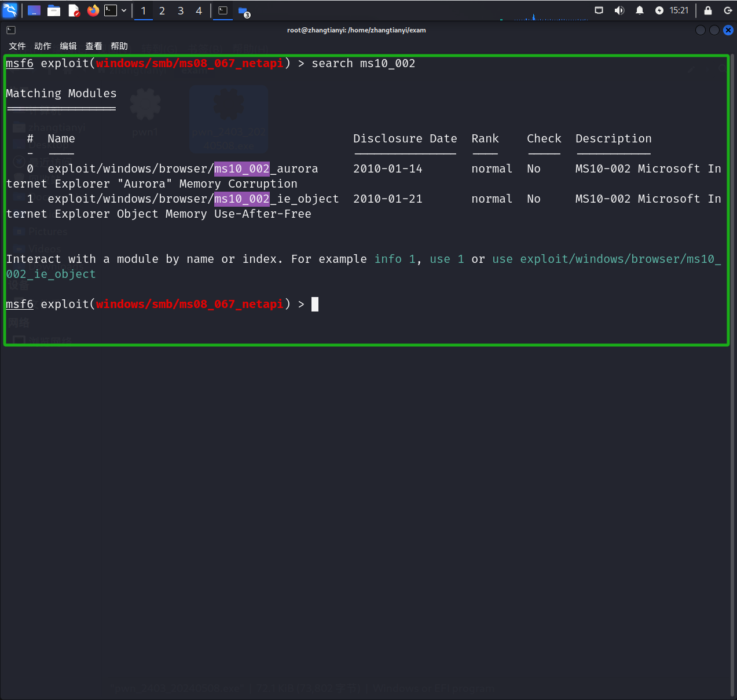
Task: Click the volume speaker icon
Action: pos(619,10)
